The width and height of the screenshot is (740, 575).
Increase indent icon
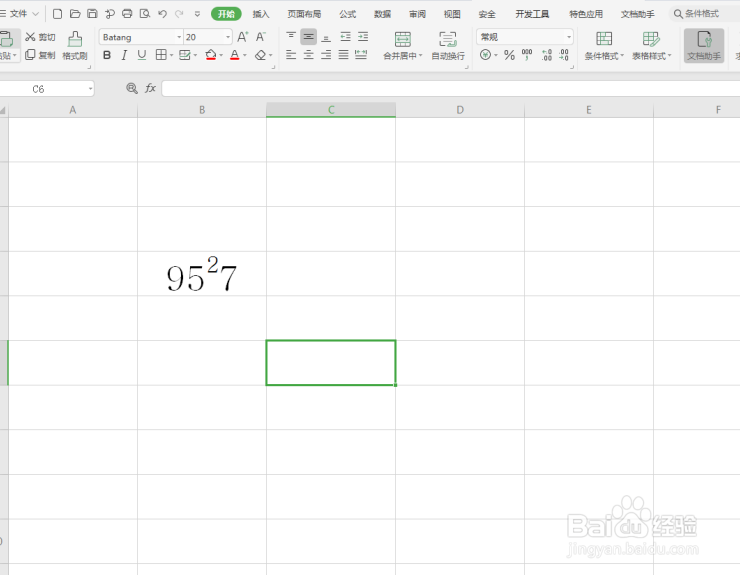[363, 36]
